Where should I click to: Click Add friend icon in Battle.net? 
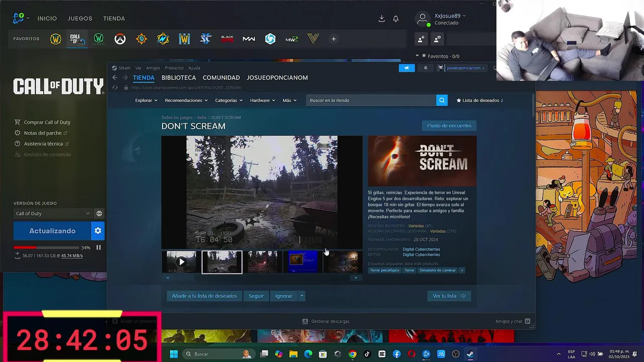(421, 39)
